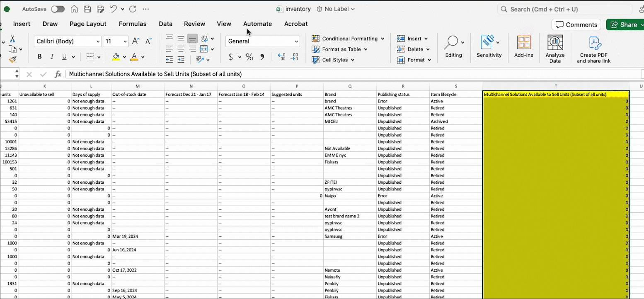Click the Cut scissors icon
The width and height of the screenshot is (644, 299).
tap(12, 39)
